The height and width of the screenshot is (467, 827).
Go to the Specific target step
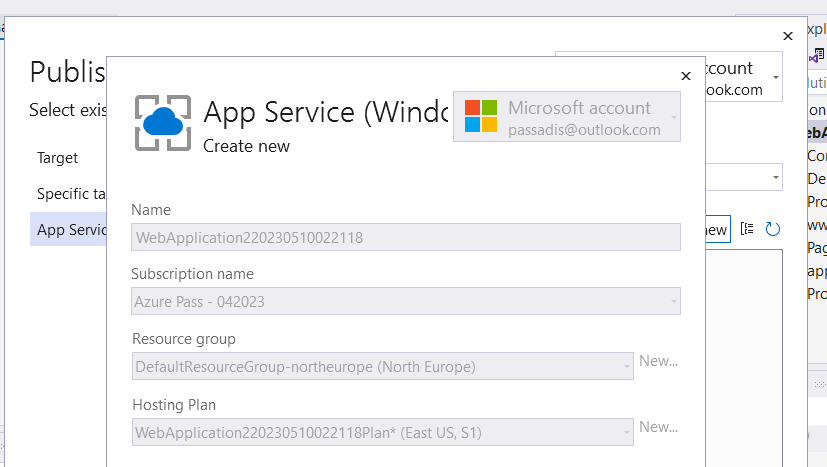[71, 194]
